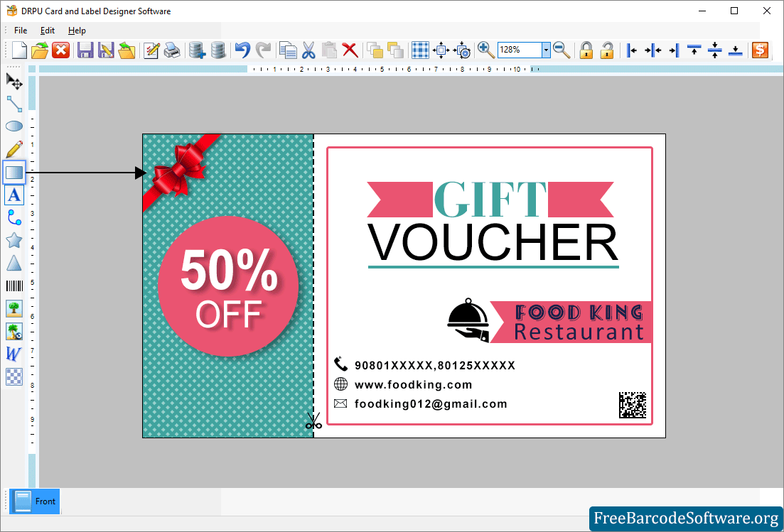
Task: Select the Ellipse drawing tool
Action: point(14,126)
